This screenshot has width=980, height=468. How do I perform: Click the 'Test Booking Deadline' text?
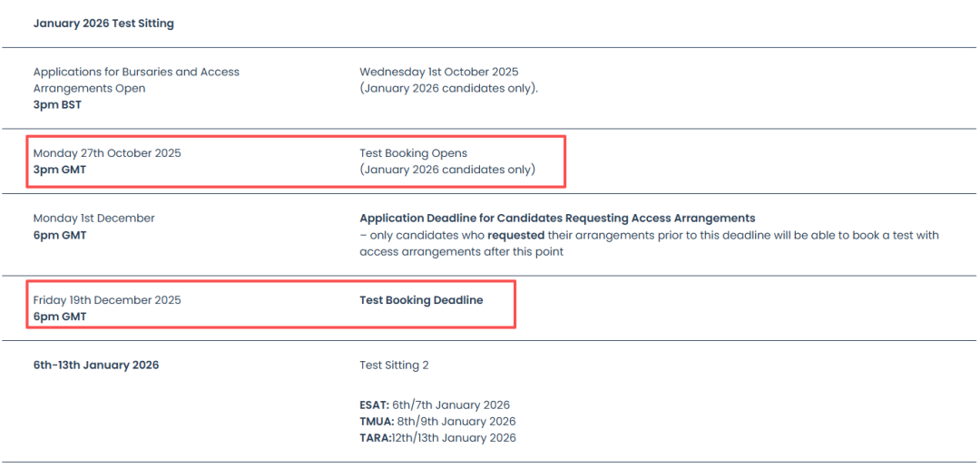coord(421,300)
